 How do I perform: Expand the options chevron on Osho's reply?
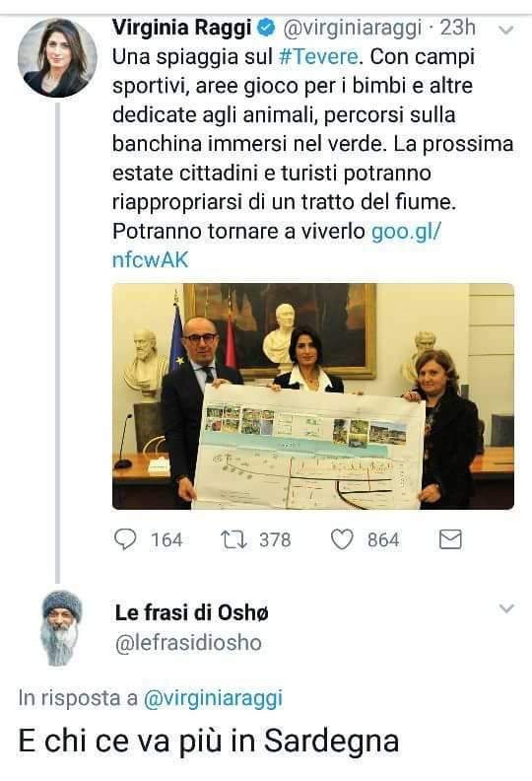(x=506, y=608)
